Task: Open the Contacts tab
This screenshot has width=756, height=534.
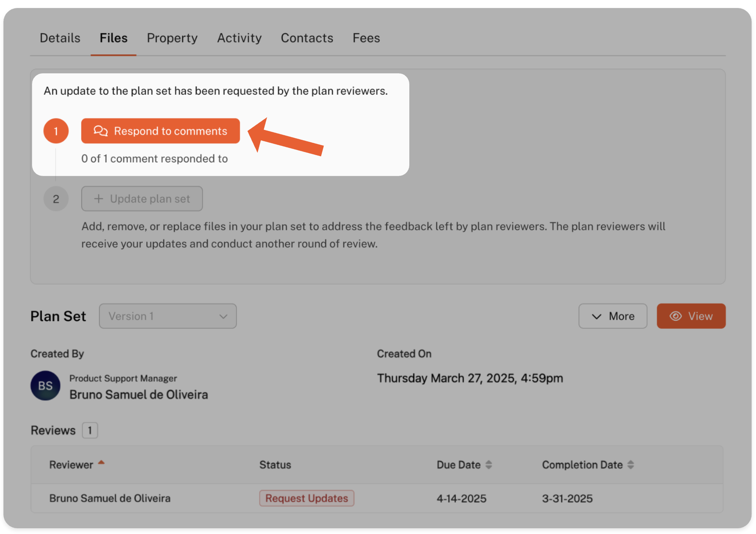Action: point(307,38)
